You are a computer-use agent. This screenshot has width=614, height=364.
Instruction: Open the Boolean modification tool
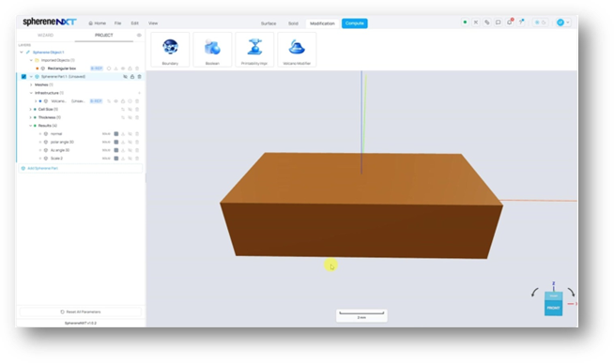212,50
